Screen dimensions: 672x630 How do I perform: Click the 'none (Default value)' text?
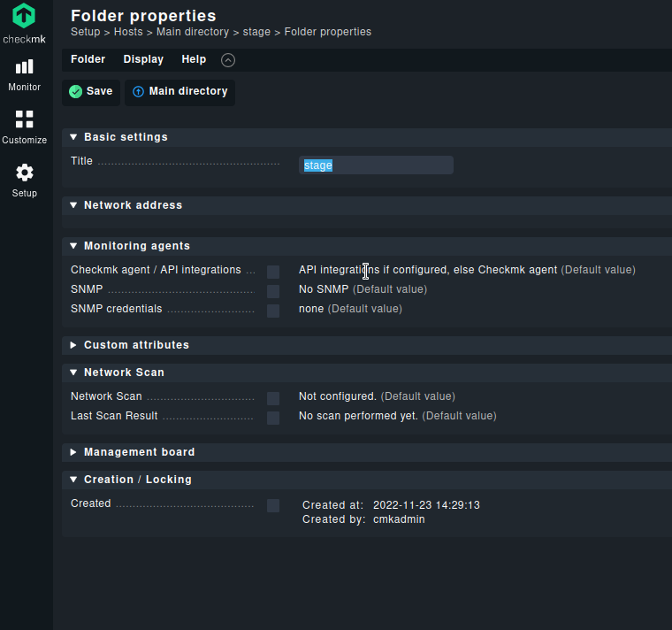(350, 309)
